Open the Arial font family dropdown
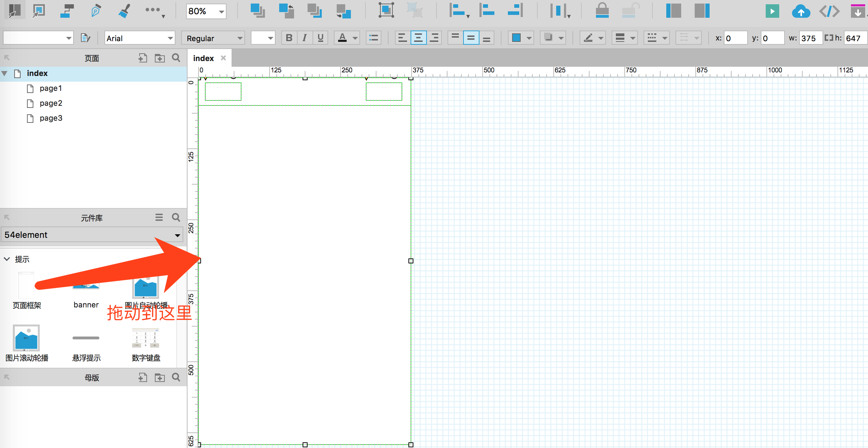 coord(140,38)
